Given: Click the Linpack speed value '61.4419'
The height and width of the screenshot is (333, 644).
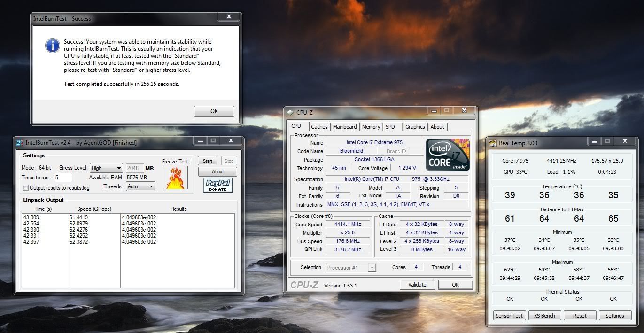Looking at the screenshot, I should pos(78,217).
